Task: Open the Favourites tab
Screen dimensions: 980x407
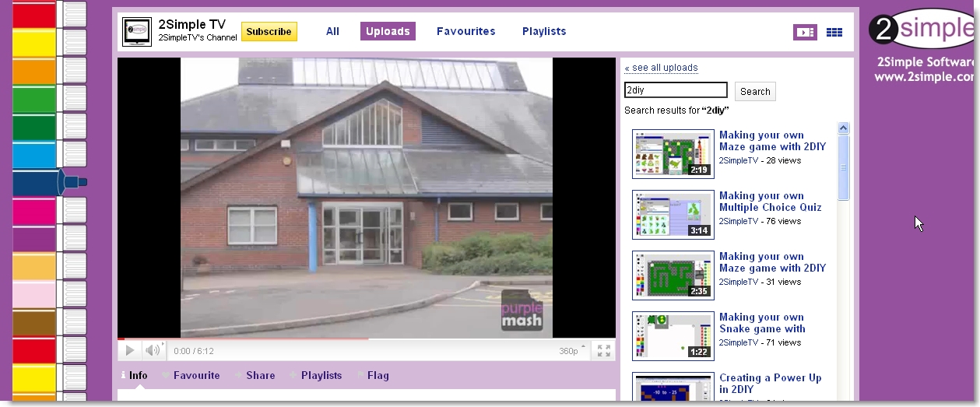Action: pos(466,32)
